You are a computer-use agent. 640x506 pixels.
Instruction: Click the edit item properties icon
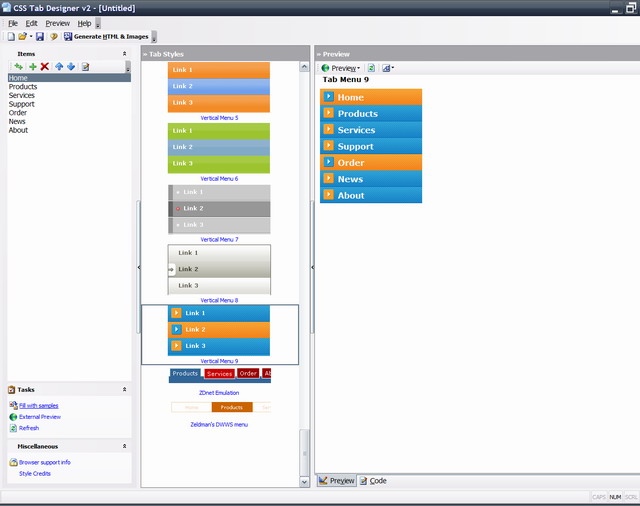coord(85,67)
